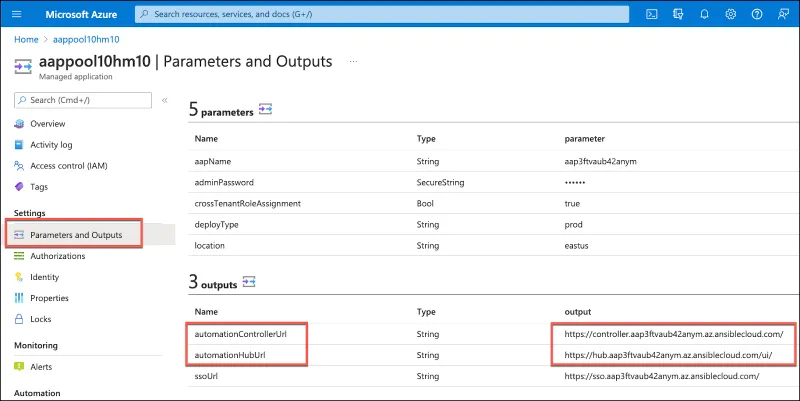
Task: Collapse the left sidebar with double chevron
Action: (x=165, y=100)
